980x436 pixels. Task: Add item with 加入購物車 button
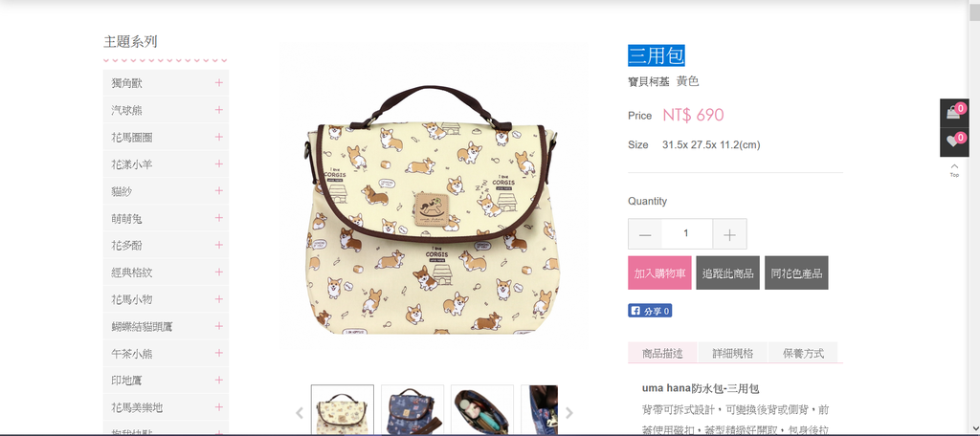click(x=660, y=272)
